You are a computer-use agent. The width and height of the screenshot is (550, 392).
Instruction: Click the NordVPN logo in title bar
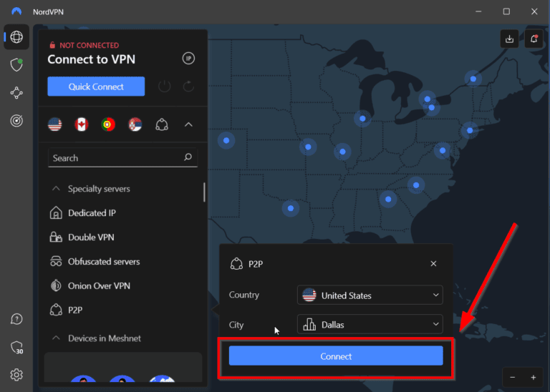(16, 11)
